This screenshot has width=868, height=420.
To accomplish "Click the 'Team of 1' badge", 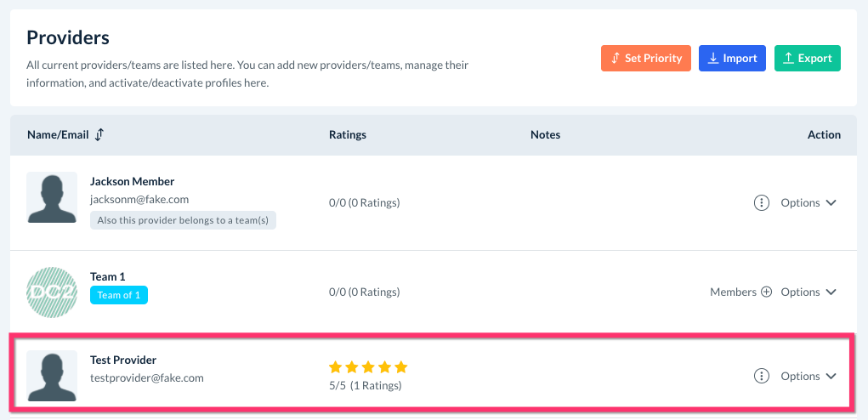I will click(119, 295).
